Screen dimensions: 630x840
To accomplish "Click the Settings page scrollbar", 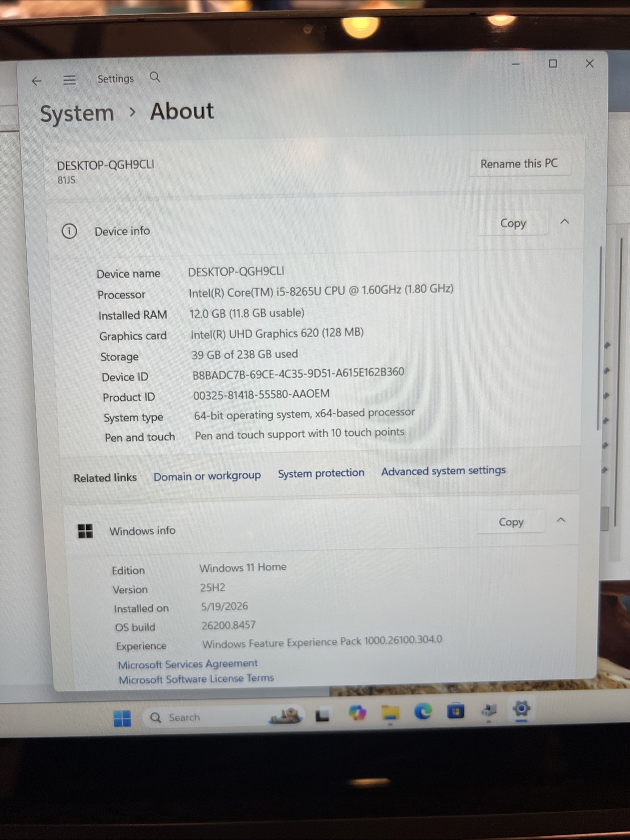I will point(600,339).
